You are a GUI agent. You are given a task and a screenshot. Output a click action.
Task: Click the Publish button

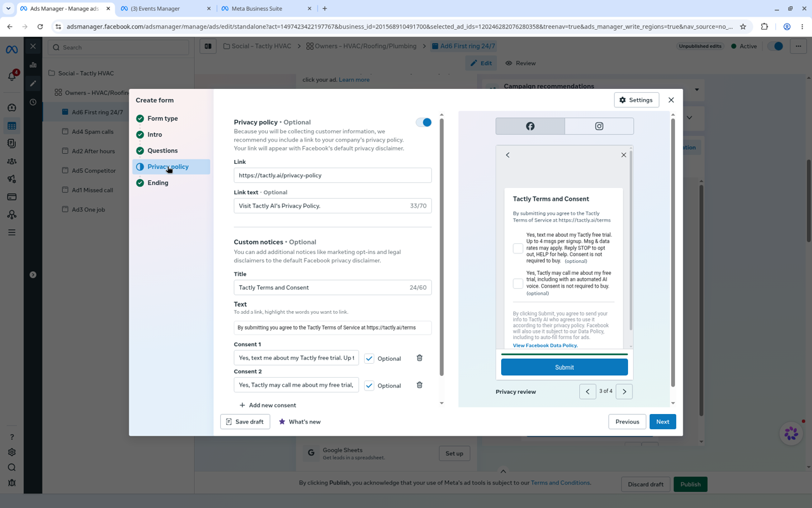pos(690,485)
